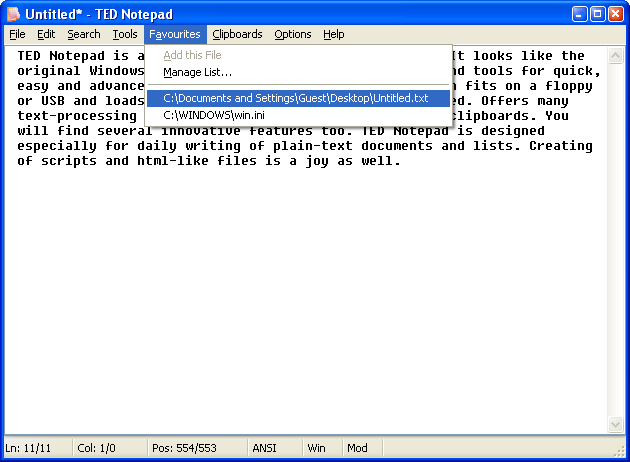Click the TED Notepad title bar icon
This screenshot has height=462, width=630.
pos(13,14)
